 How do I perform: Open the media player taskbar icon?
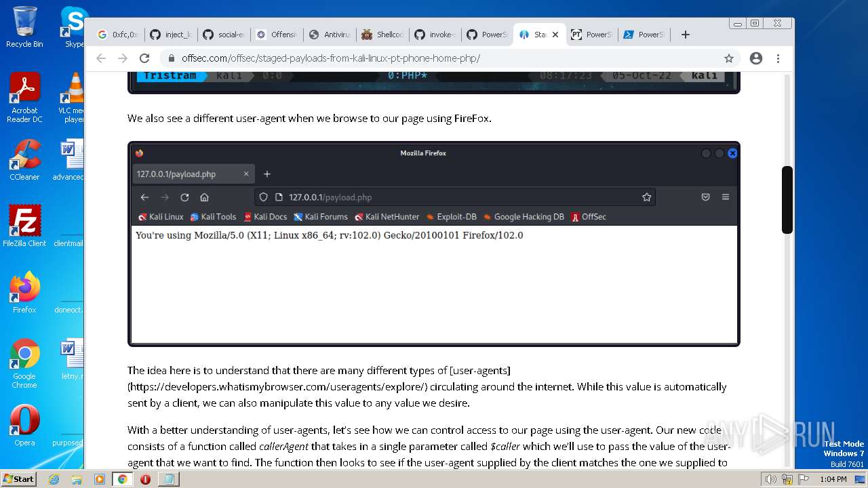tap(100, 479)
